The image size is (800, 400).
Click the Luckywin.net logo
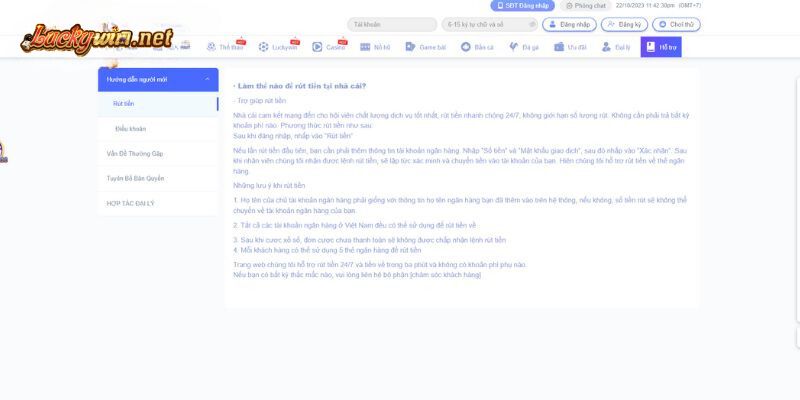click(x=97, y=39)
